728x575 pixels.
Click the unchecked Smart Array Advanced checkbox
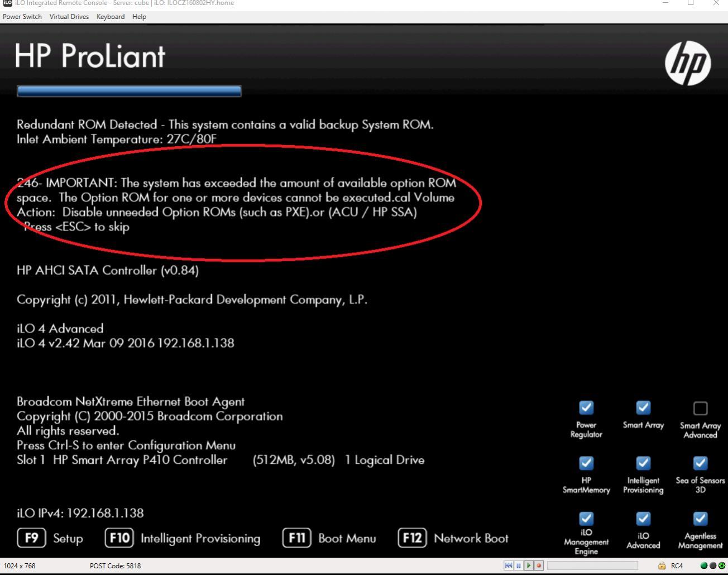700,408
